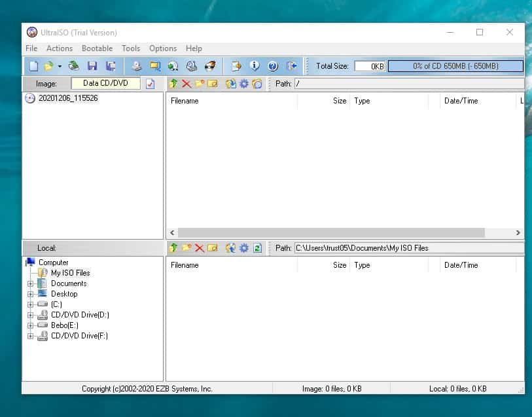
Task: Expand the (C:) drive tree node
Action: pos(30,304)
